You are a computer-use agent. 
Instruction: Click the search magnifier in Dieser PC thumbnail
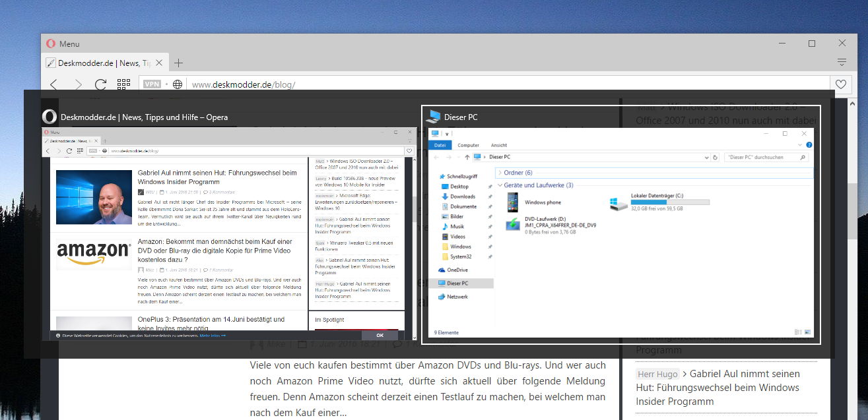coord(803,158)
